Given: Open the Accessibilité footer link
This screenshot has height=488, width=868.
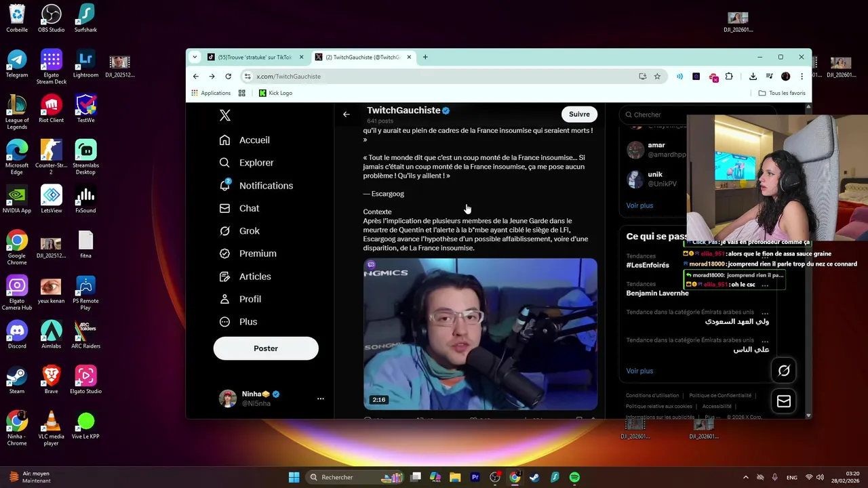Looking at the screenshot, I should click(717, 407).
